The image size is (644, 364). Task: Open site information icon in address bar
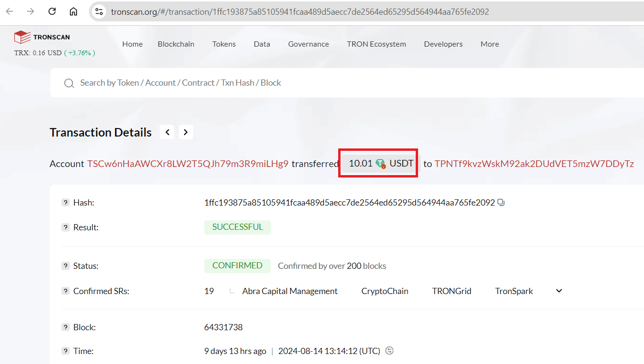coord(99,11)
